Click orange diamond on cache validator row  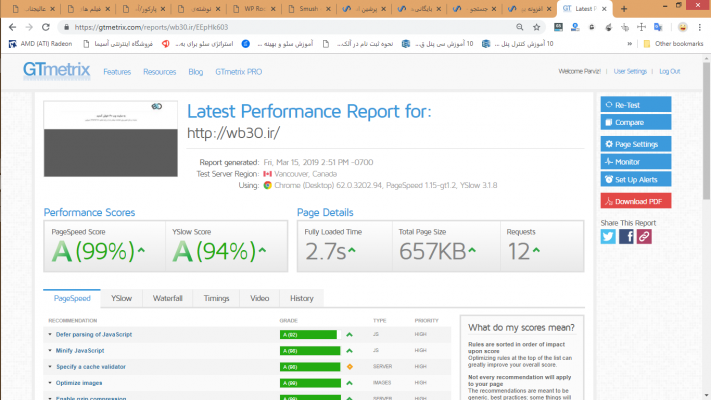click(350, 366)
